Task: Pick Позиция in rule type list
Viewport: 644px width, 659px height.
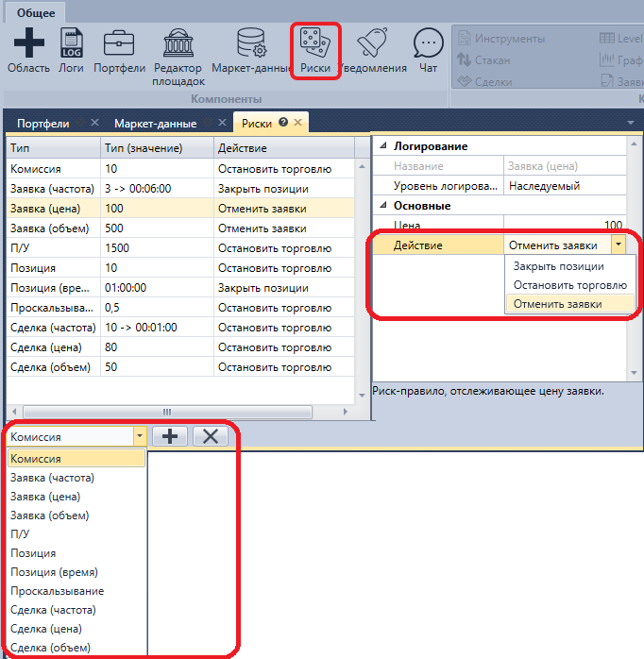Action: tap(76, 553)
